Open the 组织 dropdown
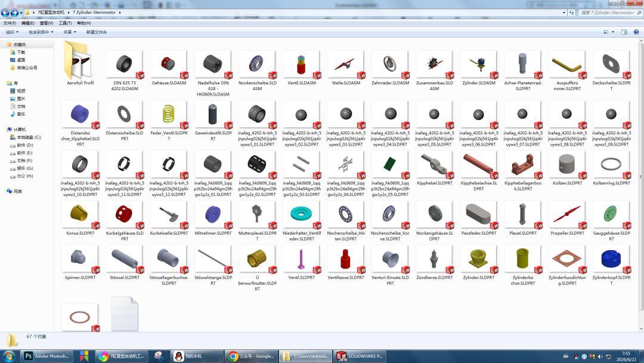This screenshot has height=363, width=644. (12, 32)
